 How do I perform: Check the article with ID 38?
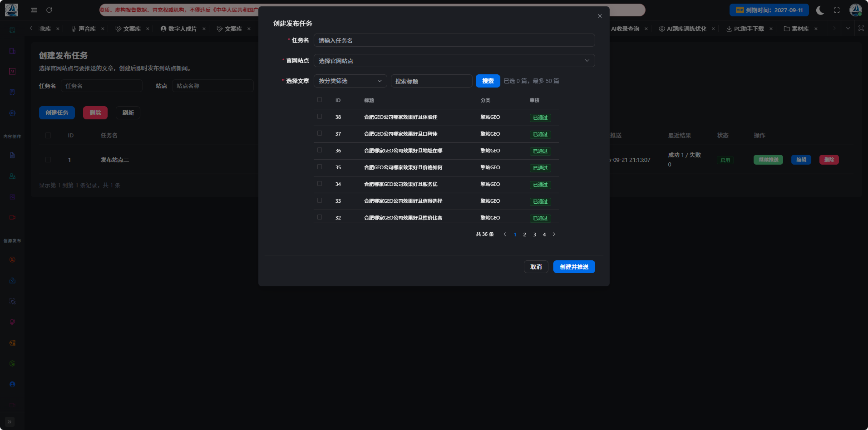point(319,116)
